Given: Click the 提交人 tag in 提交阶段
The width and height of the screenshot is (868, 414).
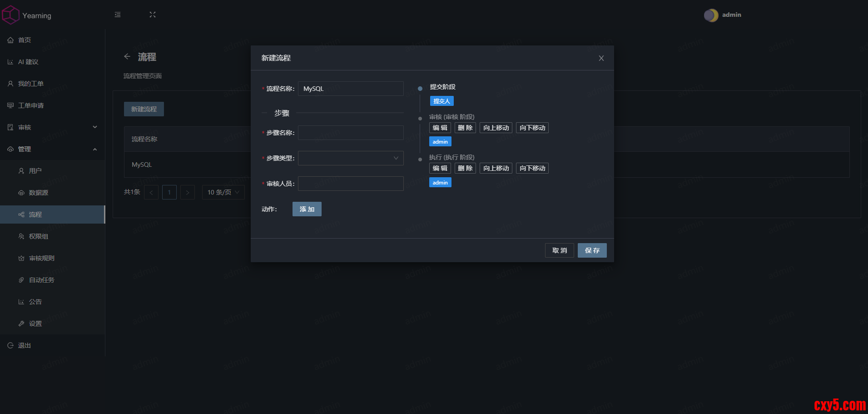Looking at the screenshot, I should pos(442,101).
